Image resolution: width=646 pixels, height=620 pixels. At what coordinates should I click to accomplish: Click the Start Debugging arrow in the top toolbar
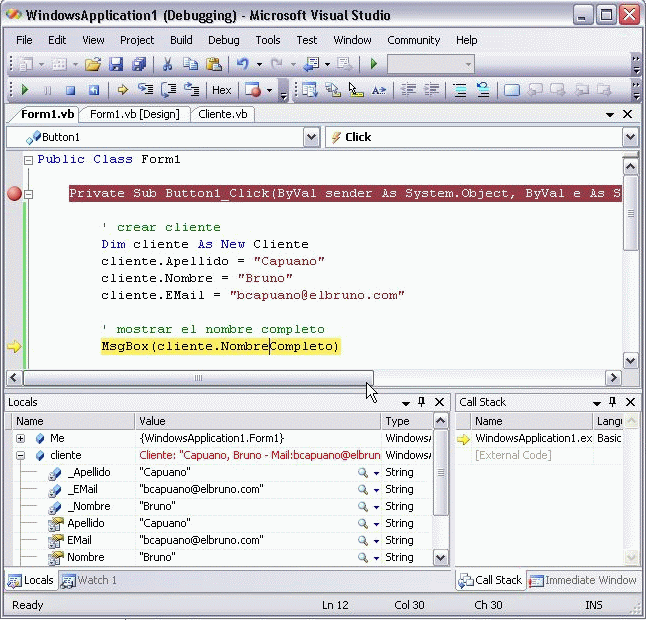click(x=374, y=64)
